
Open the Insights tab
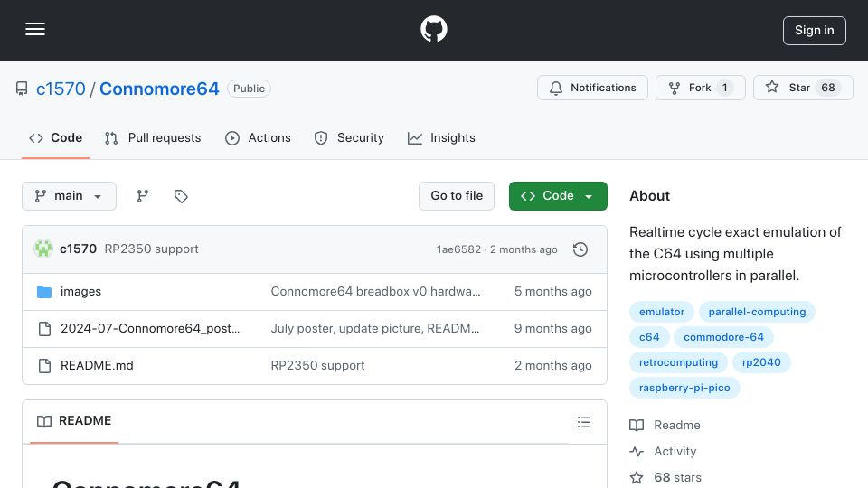point(441,137)
